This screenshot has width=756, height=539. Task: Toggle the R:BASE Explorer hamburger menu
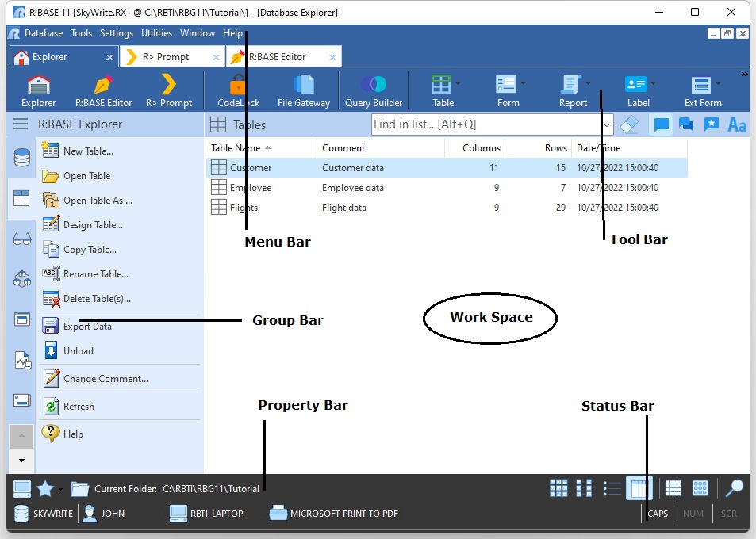point(21,124)
